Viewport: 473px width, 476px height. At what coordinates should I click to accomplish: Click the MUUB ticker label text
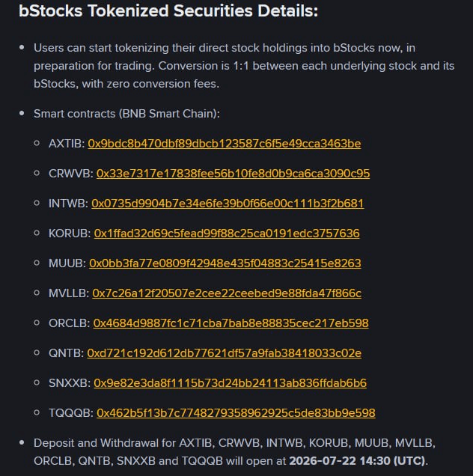(67, 263)
